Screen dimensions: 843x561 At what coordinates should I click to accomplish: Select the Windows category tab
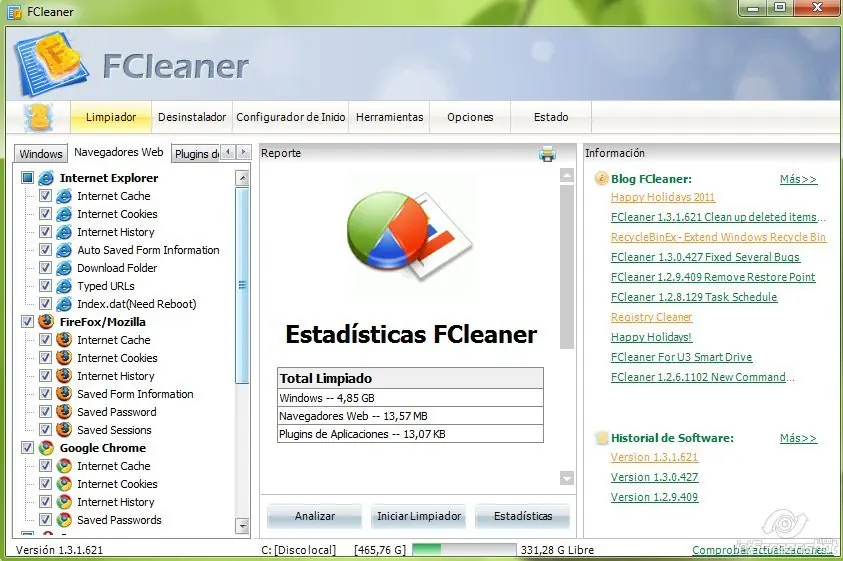click(x=41, y=154)
